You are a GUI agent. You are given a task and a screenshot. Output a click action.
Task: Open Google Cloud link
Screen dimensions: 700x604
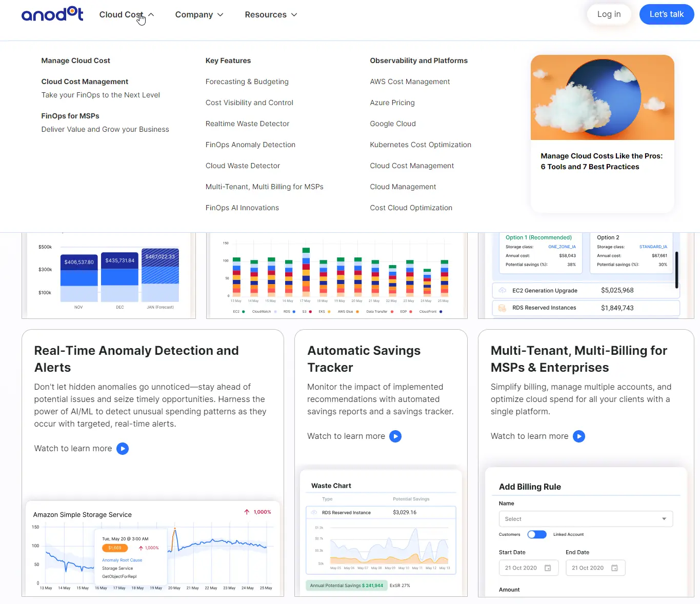(393, 124)
